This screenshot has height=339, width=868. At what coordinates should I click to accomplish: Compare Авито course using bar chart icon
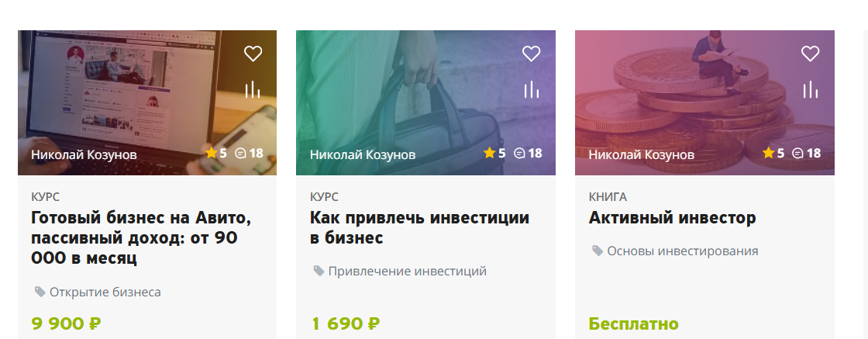click(x=253, y=89)
